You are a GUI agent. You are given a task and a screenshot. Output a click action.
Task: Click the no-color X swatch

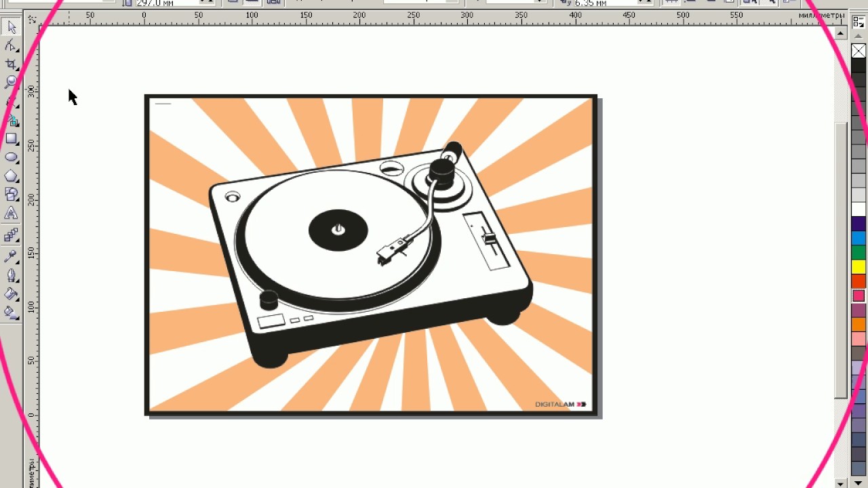pyautogui.click(x=859, y=51)
